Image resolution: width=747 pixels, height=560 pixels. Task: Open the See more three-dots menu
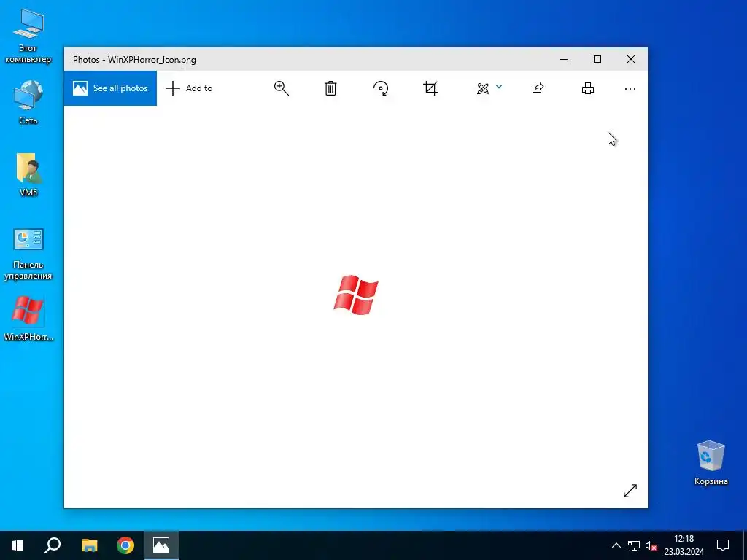point(630,88)
